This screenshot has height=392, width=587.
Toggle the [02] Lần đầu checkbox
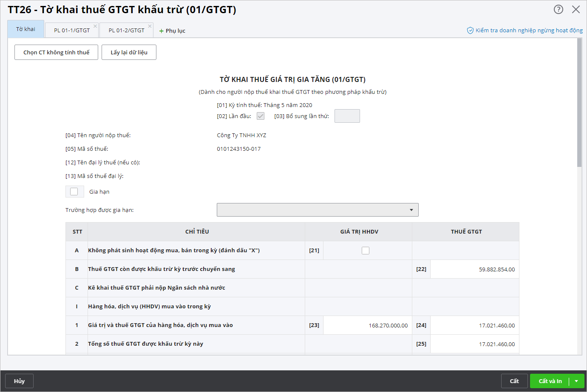(x=261, y=116)
